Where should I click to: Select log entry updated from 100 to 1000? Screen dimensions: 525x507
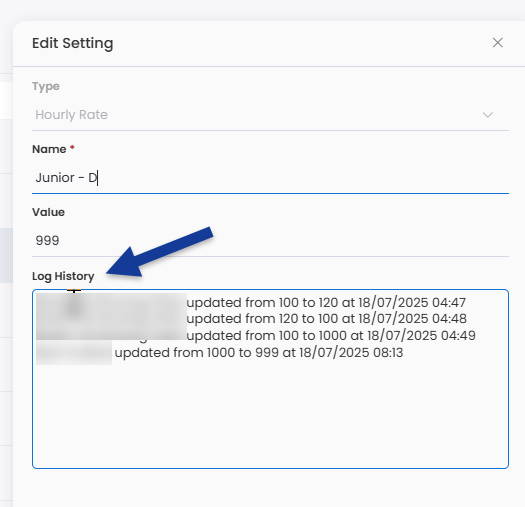331,335
